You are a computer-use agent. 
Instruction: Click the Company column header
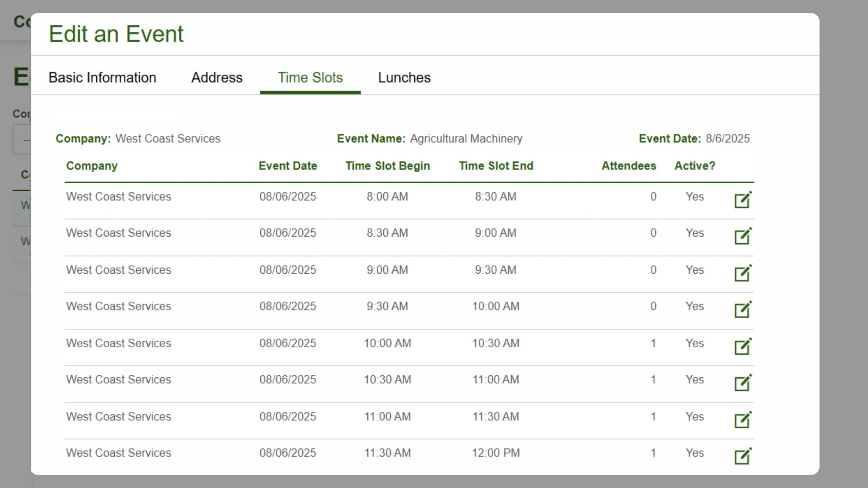tap(92, 166)
